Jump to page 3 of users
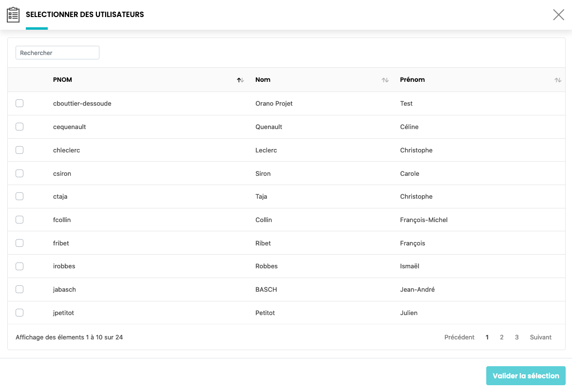Image resolution: width=572 pixels, height=392 pixels. 516,337
